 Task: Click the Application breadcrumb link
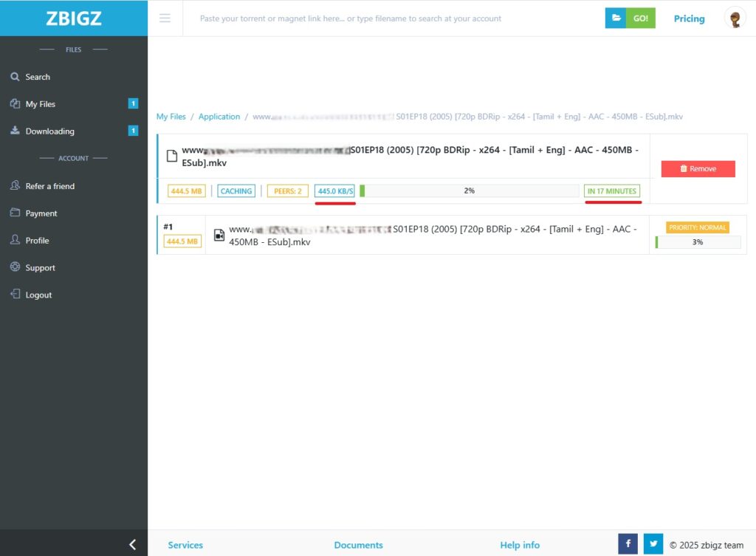click(x=219, y=117)
